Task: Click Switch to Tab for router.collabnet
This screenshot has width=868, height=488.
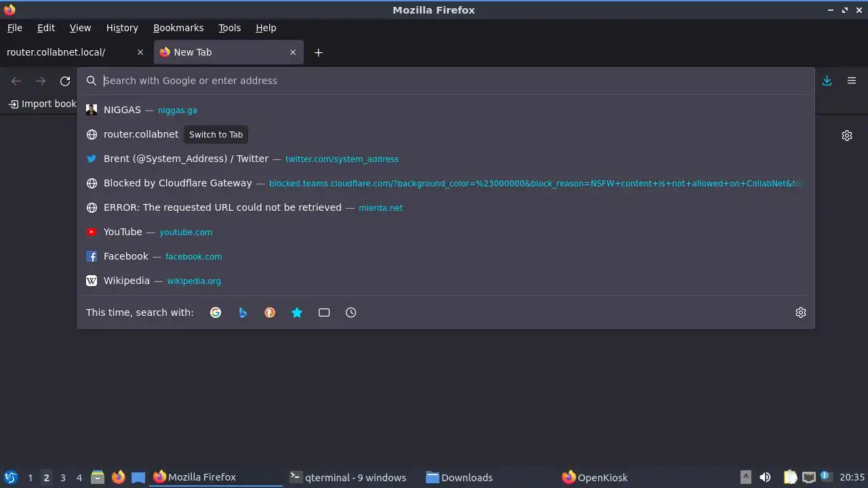Action: pyautogui.click(x=216, y=134)
